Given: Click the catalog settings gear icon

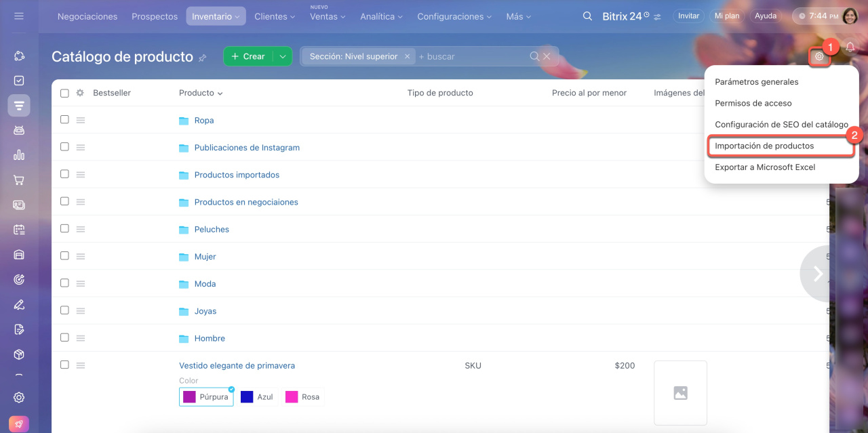Looking at the screenshot, I should [819, 57].
